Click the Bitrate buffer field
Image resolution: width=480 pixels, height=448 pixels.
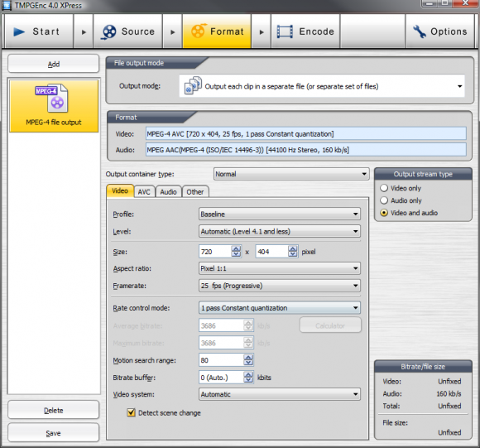[222, 378]
